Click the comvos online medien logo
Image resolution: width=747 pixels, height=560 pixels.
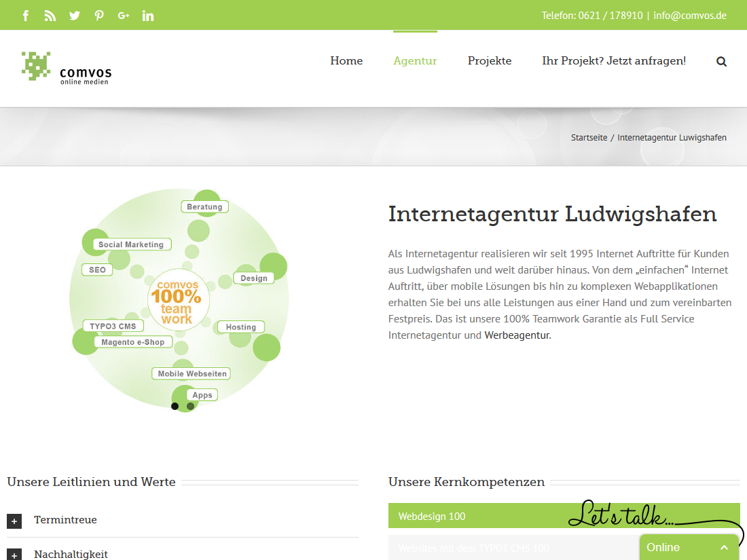pyautogui.click(x=67, y=68)
